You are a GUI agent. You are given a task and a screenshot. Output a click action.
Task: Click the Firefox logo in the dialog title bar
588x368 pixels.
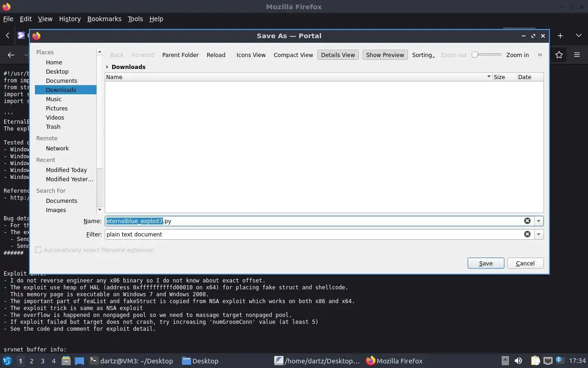click(x=36, y=35)
